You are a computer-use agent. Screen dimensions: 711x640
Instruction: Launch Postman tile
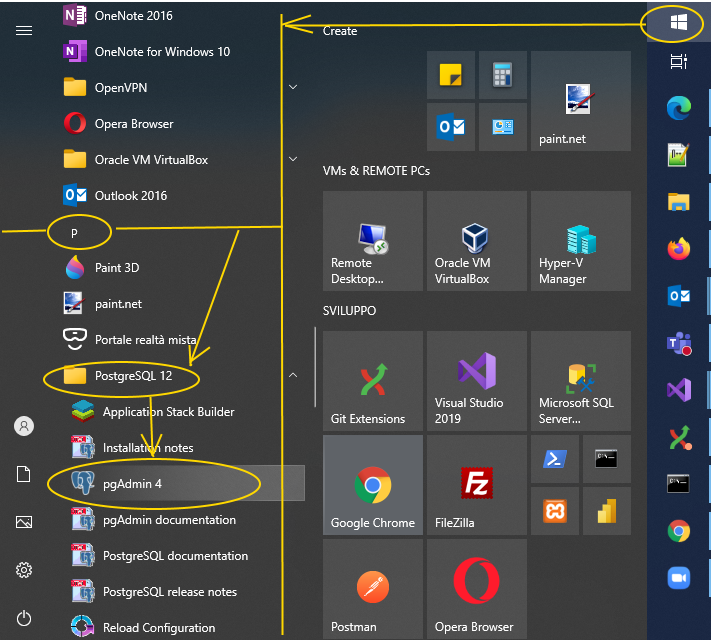[372, 588]
